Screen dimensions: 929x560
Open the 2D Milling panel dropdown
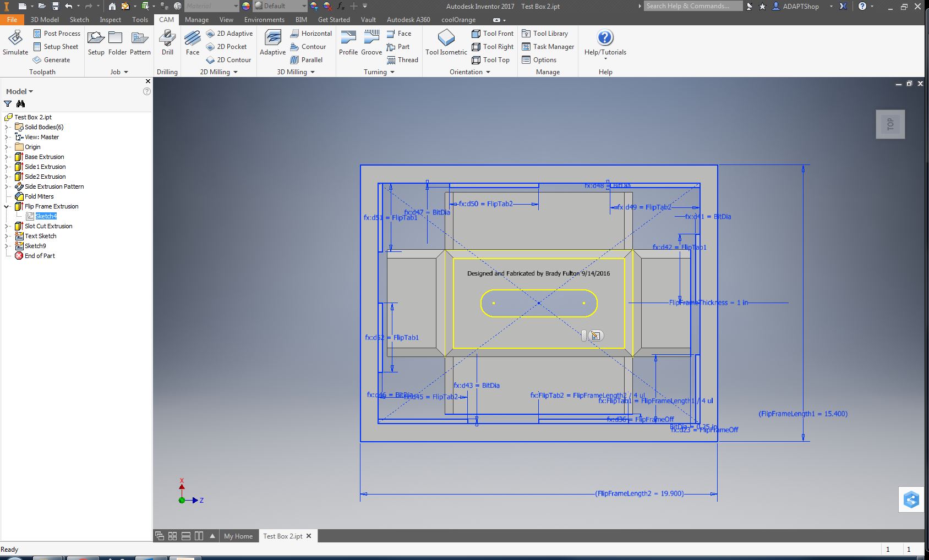coord(236,72)
